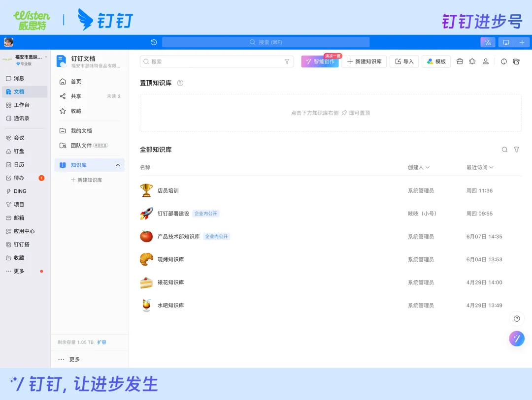Viewport: 532px width, 400px height.
Task: Open DING in the left sidebar
Action: click(25, 191)
